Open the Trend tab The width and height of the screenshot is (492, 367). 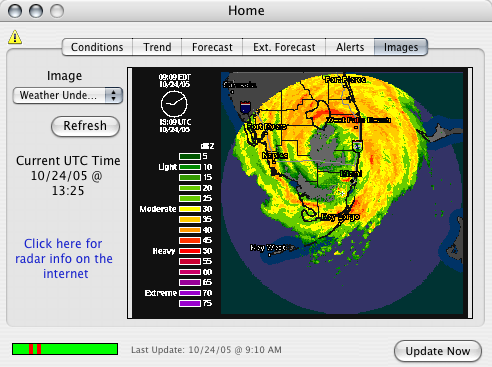tap(157, 47)
